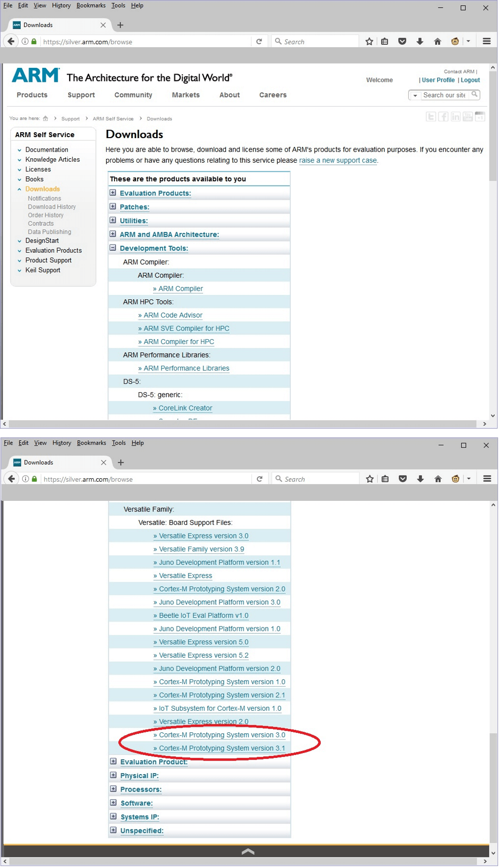This screenshot has width=500, height=868.
Task: Click the home icon in the bottom browser toolbar
Action: [x=437, y=479]
